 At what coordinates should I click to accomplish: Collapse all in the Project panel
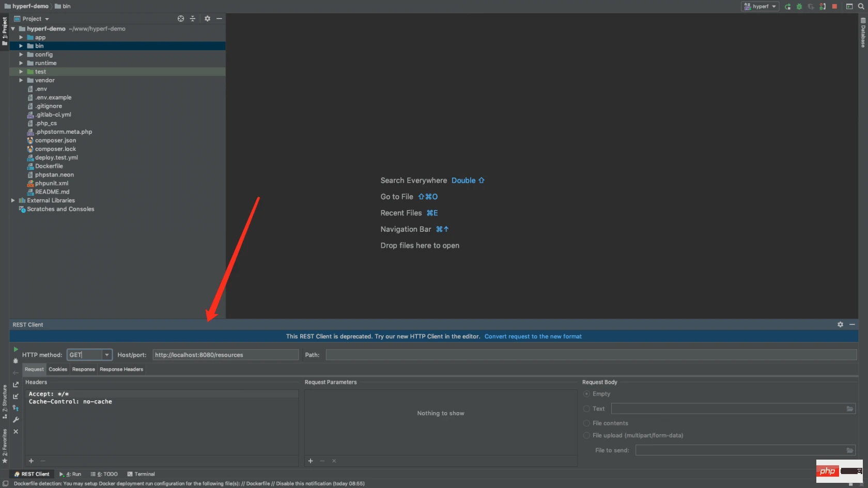[193, 19]
